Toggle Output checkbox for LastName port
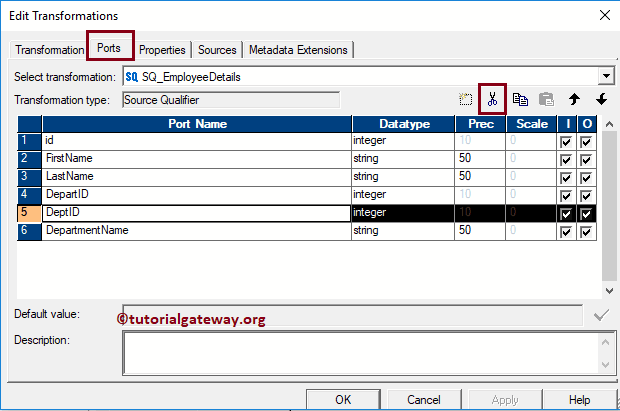 [586, 178]
